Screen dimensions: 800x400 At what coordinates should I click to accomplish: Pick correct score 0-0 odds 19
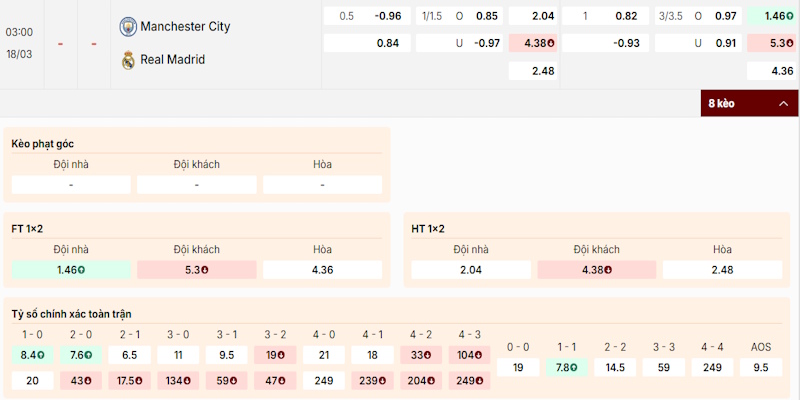518,368
